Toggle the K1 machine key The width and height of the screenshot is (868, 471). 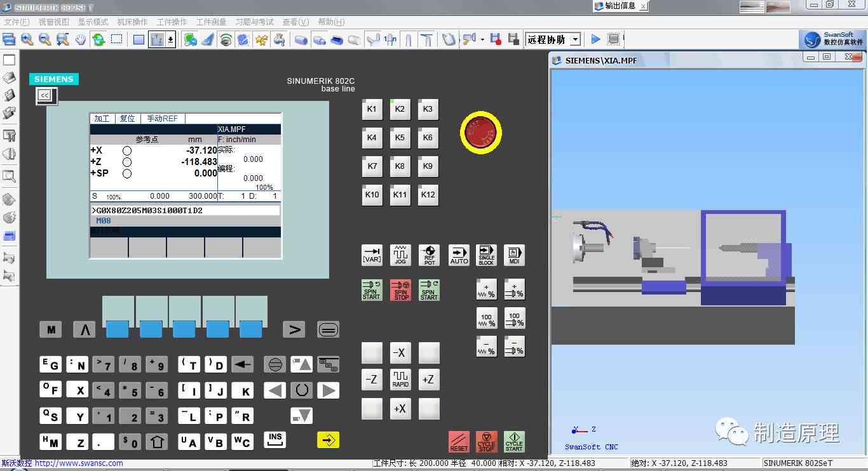click(372, 109)
